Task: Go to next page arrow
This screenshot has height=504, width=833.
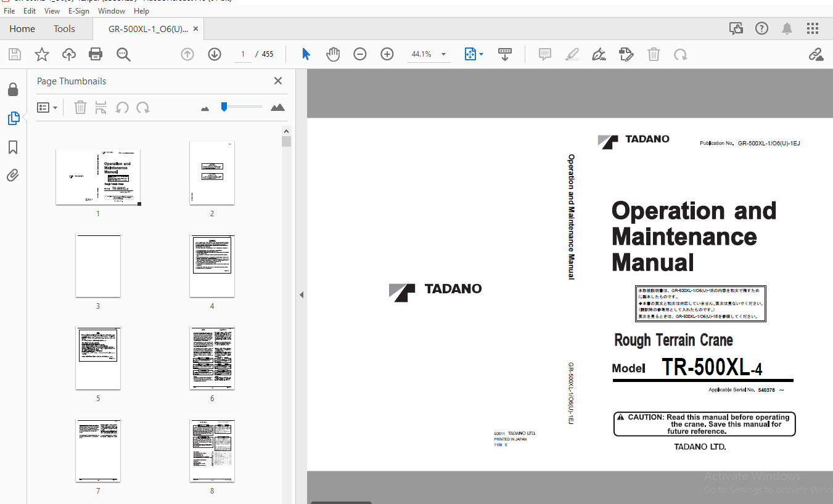Action: pos(215,54)
